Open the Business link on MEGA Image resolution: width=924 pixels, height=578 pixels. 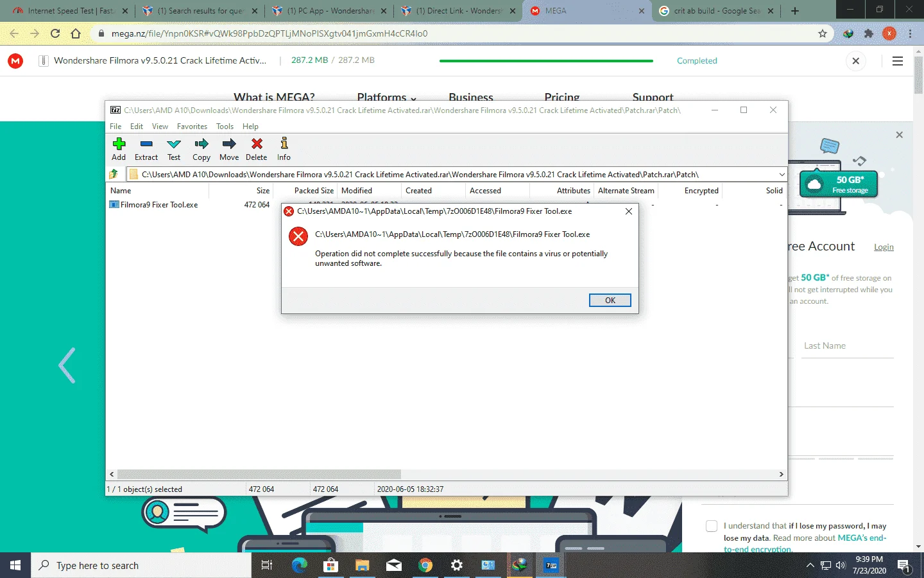471,98
